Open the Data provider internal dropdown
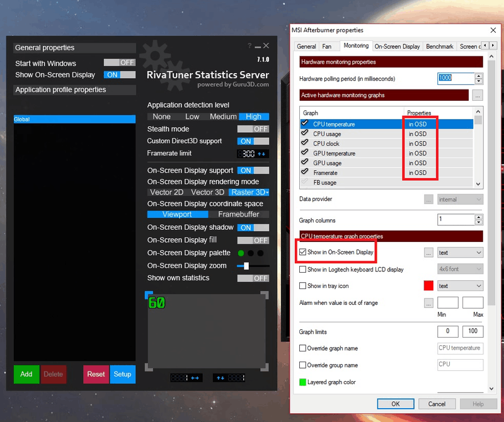Screen dimensions: 504x422 click(460, 199)
